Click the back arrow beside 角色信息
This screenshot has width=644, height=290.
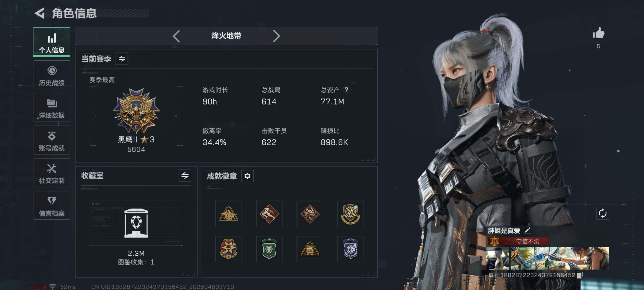[39, 13]
